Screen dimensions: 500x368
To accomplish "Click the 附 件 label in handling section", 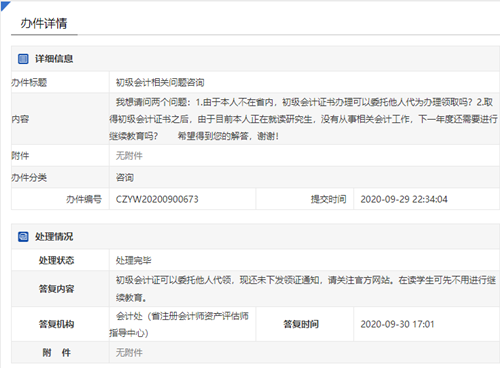I will [56, 353].
